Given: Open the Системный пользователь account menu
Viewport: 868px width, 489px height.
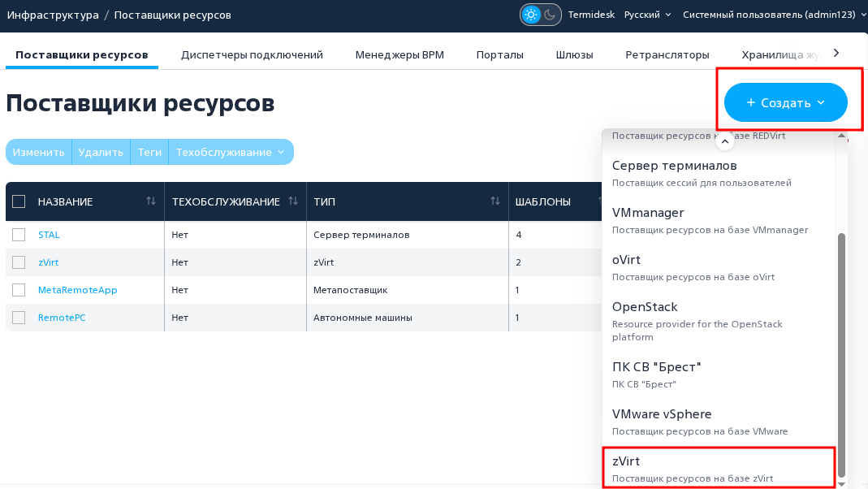Looking at the screenshot, I should click(774, 15).
